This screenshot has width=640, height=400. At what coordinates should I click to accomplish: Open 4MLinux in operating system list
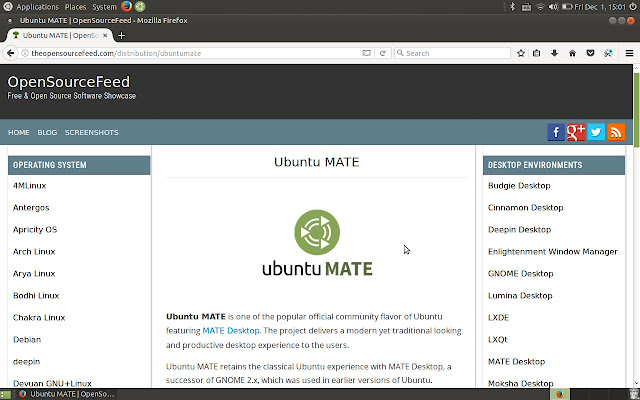click(29, 186)
